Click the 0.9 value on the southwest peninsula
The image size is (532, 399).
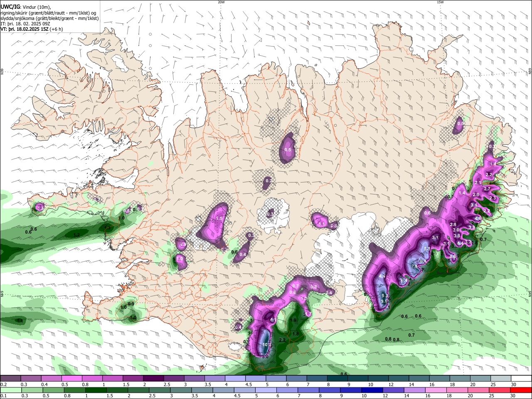click(131, 304)
